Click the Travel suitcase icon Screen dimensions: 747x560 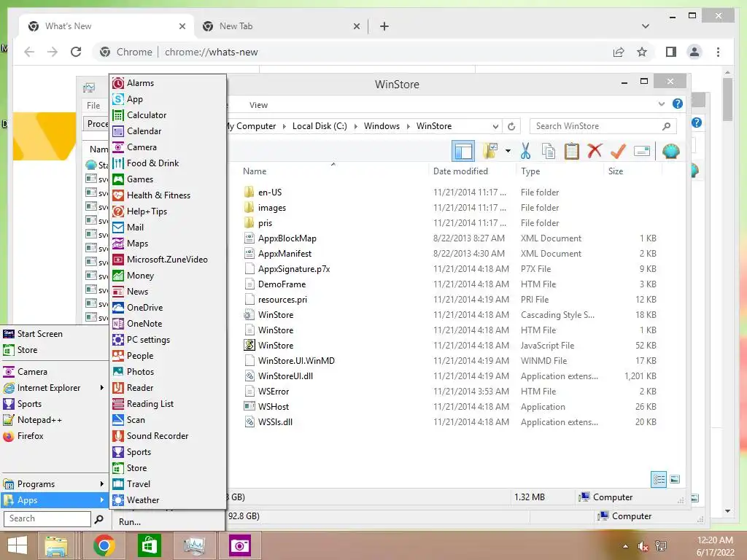(118, 484)
